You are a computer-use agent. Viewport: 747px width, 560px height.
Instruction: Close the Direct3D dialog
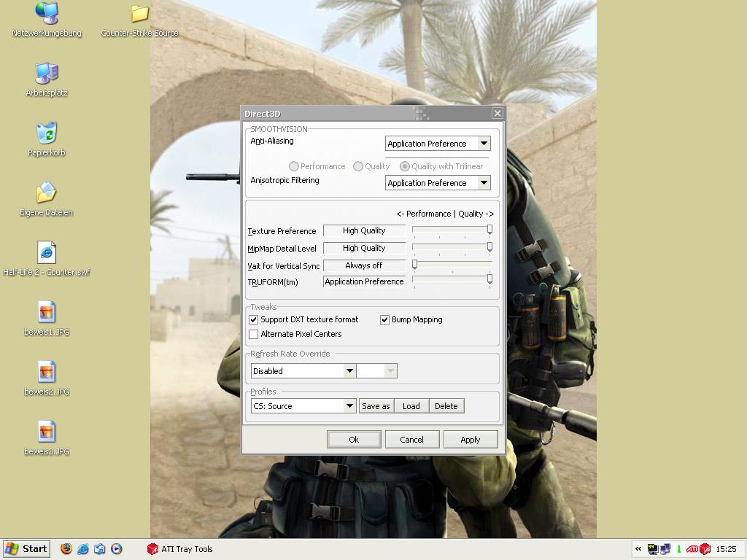(x=498, y=113)
